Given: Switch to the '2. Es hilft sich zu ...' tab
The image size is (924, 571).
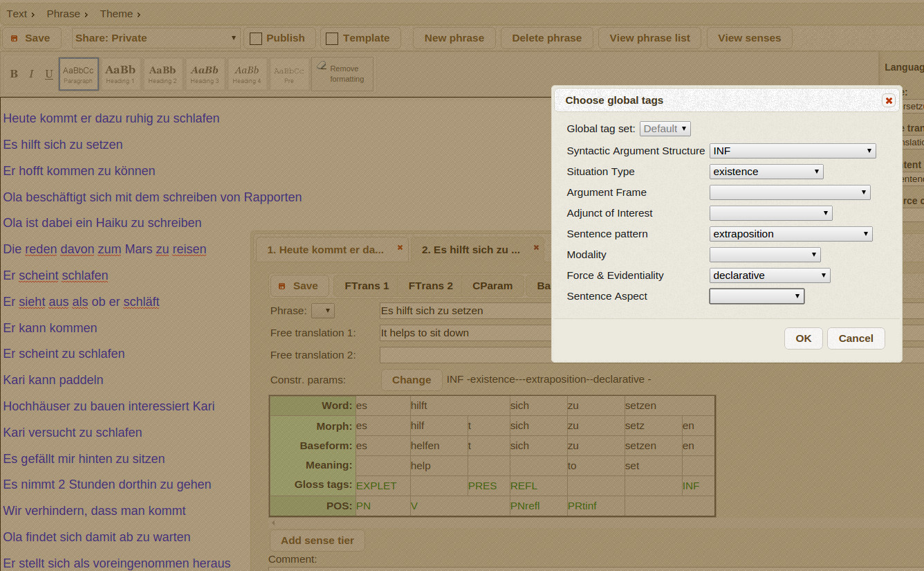Looking at the screenshot, I should click(470, 250).
